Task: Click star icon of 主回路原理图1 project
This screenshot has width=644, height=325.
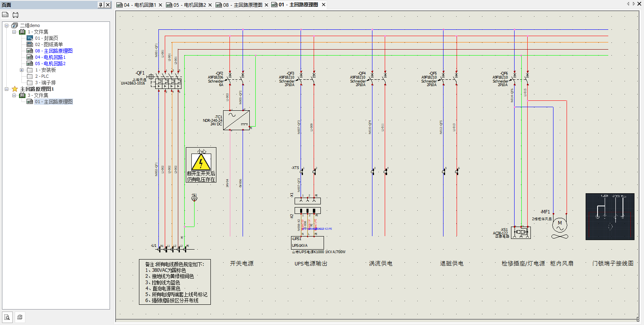Action: click(x=15, y=89)
